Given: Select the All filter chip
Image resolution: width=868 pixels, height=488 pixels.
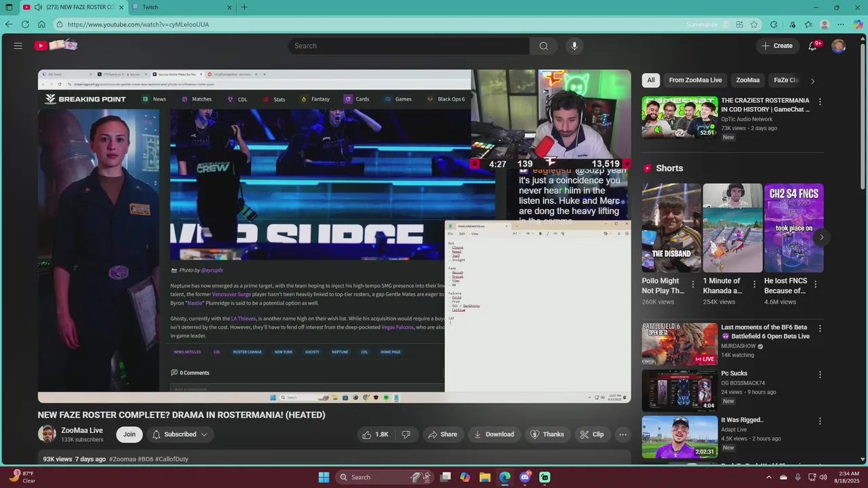Looking at the screenshot, I should [x=651, y=80].
